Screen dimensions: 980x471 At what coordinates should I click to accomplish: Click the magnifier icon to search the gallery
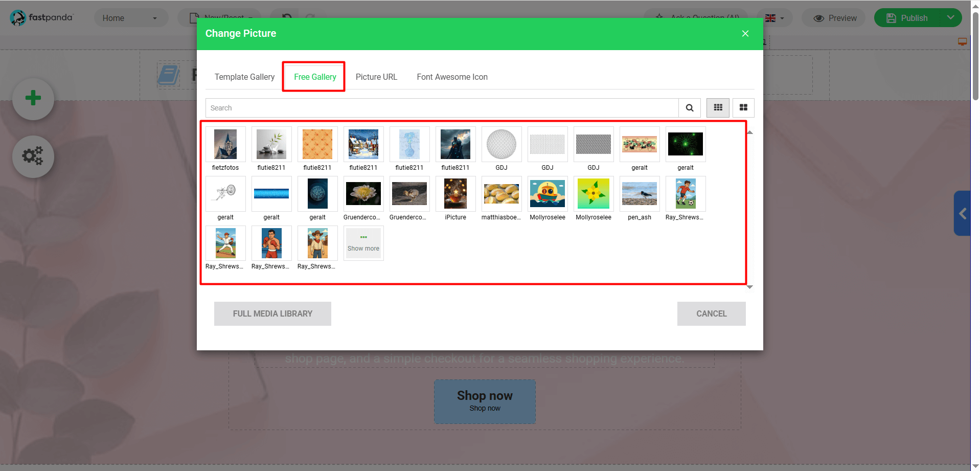689,108
